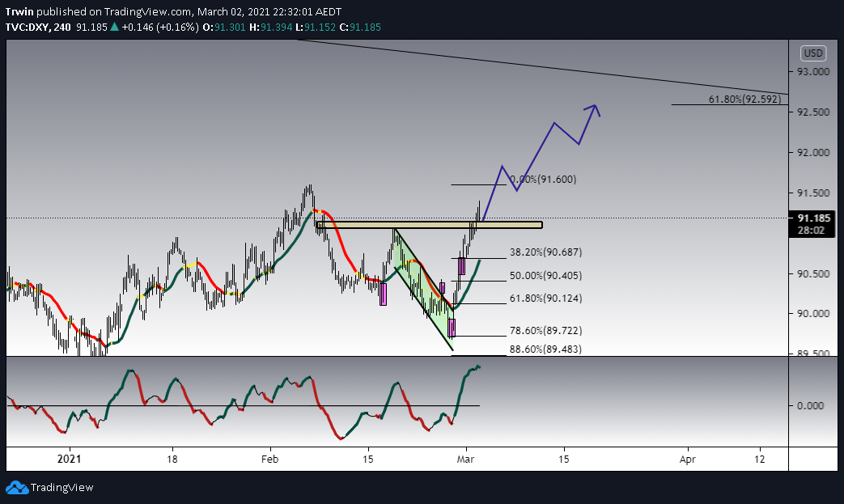The height and width of the screenshot is (504, 844).
Task: Click the 92.500 price axis label
Action: pyautogui.click(x=813, y=112)
